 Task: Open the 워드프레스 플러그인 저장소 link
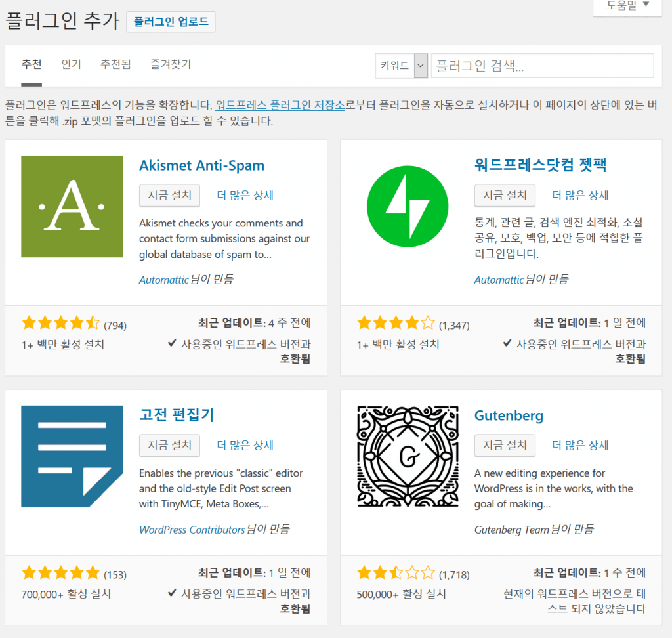tap(280, 105)
